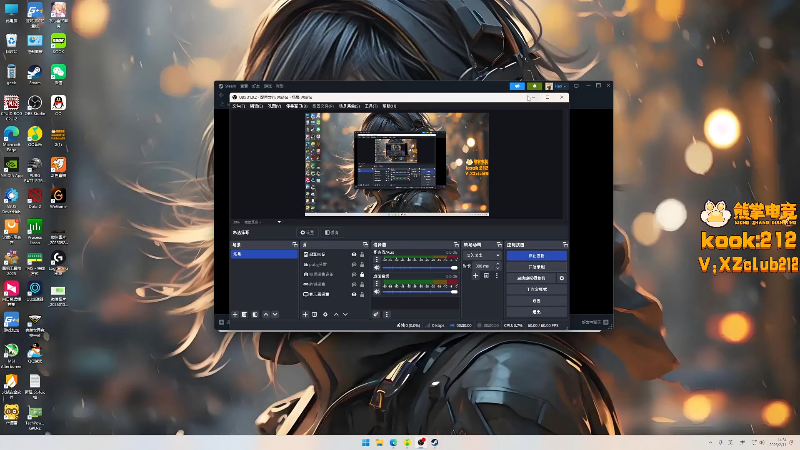Image resolution: width=800 pixels, height=450 pixels.
Task: Open source properties gear in Sources panel
Action: 325,314
